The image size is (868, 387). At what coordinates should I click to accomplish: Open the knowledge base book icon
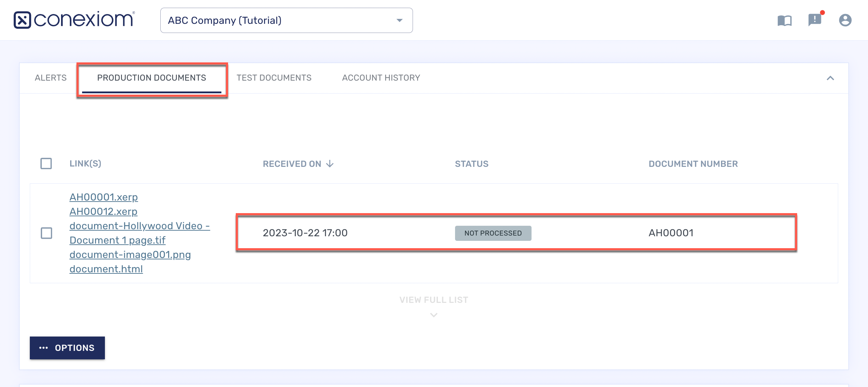(784, 20)
